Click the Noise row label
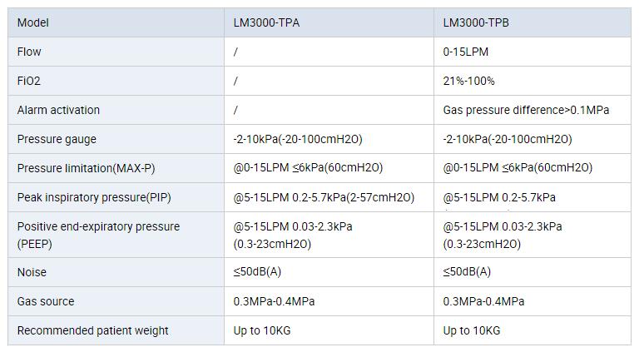644x357 pixels. click(32, 272)
